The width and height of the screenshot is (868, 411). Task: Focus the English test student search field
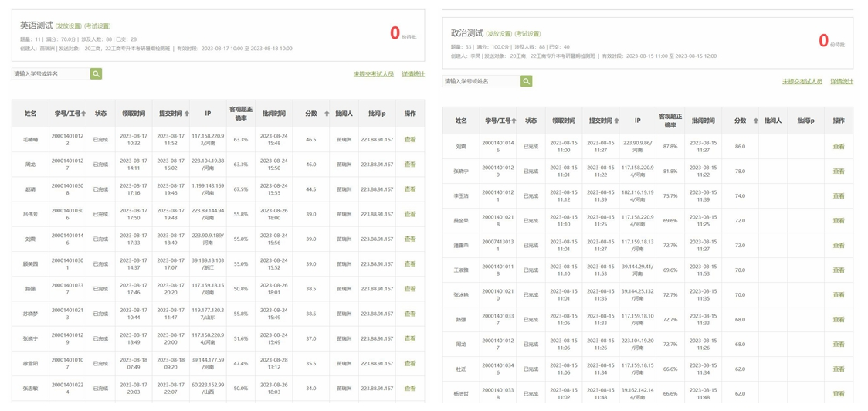click(51, 74)
